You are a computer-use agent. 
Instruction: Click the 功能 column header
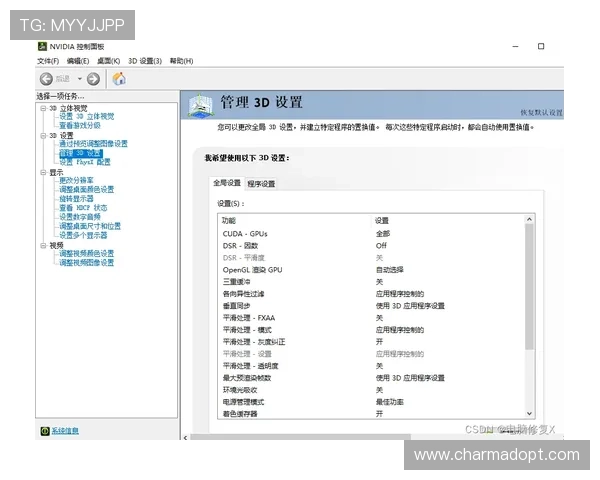[x=295, y=220]
